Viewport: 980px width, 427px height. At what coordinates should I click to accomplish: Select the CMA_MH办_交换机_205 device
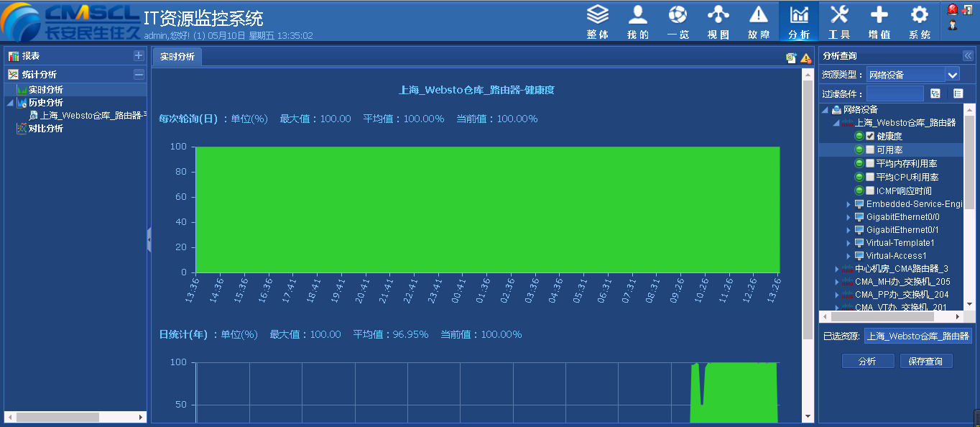click(902, 282)
